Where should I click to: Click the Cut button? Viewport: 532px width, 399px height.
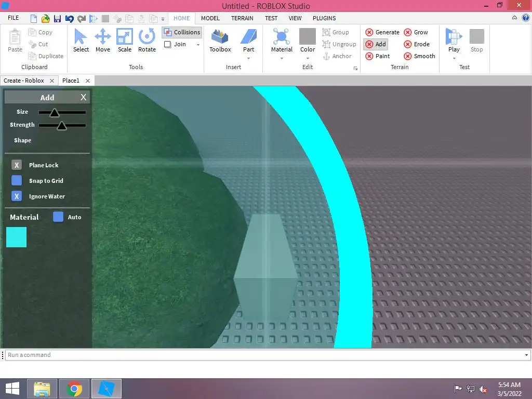(x=38, y=44)
